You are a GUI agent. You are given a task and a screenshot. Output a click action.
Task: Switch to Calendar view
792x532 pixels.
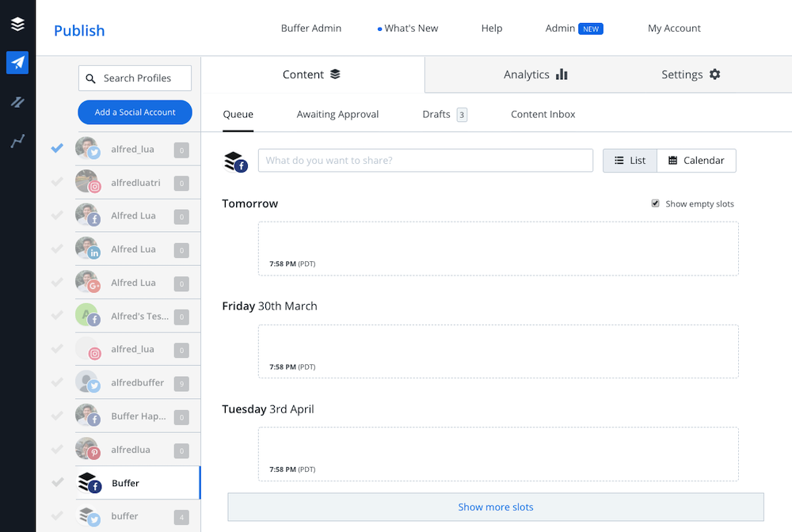click(x=696, y=161)
